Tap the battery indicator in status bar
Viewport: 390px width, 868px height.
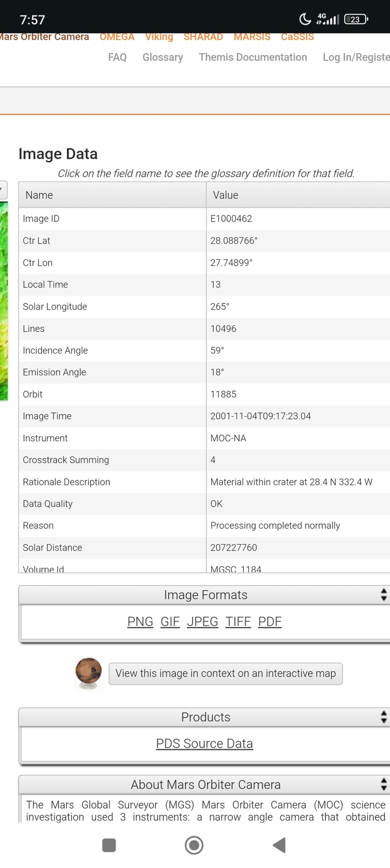click(356, 19)
